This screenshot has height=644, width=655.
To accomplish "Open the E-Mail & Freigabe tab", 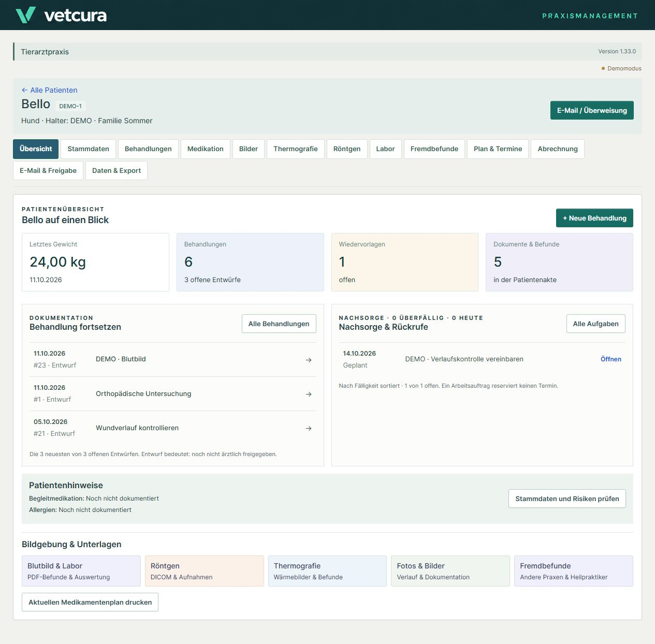I will pyautogui.click(x=48, y=170).
